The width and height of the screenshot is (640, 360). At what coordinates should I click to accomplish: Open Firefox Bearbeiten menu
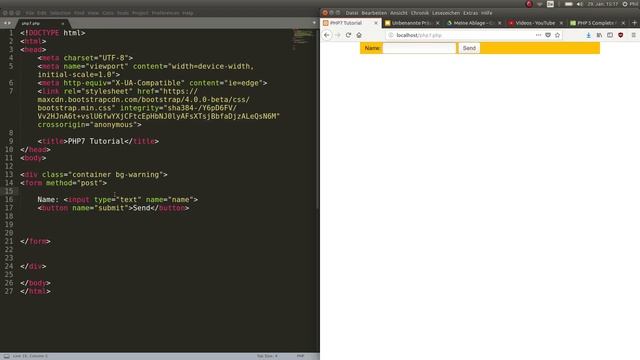click(x=374, y=13)
